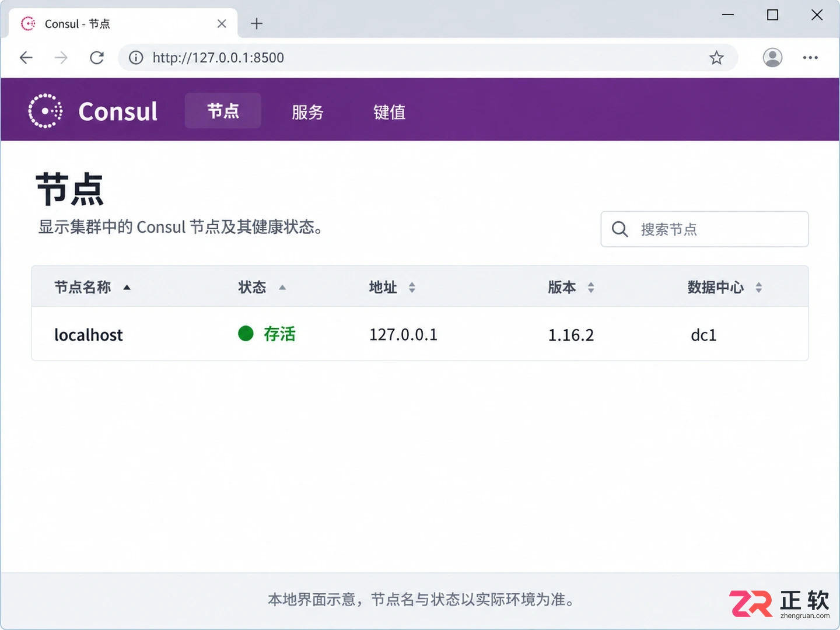840x630 pixels.
Task: Click the 版本 column header text
Action: [x=562, y=288]
